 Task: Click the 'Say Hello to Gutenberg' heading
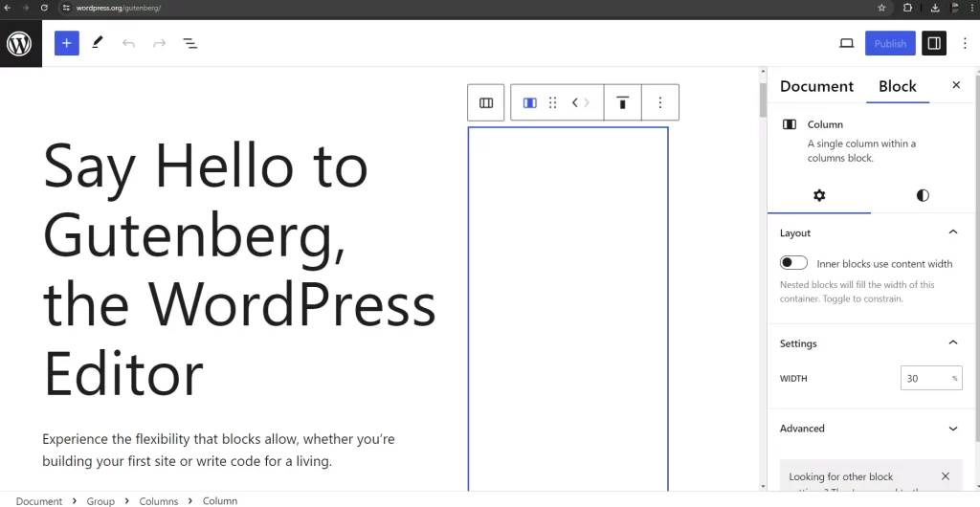tap(238, 270)
